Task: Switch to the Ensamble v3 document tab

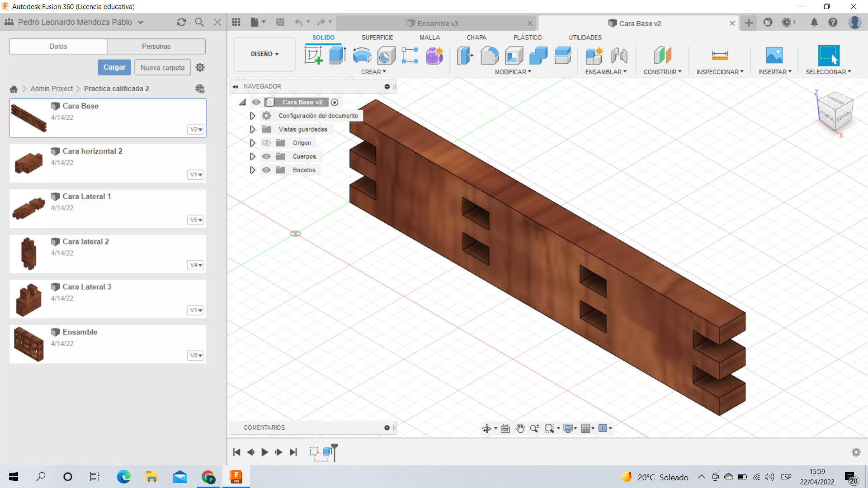Action: point(437,23)
